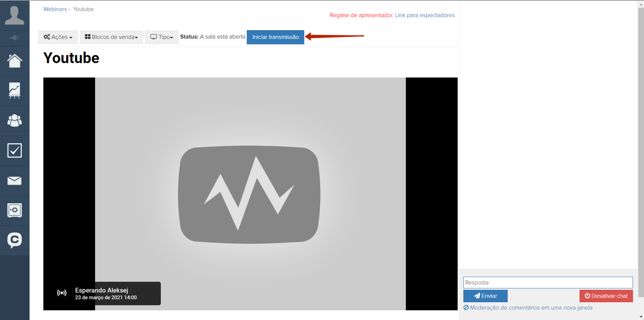Open Link para espectadores
Viewport: 644px width, 320px height.
[425, 16]
